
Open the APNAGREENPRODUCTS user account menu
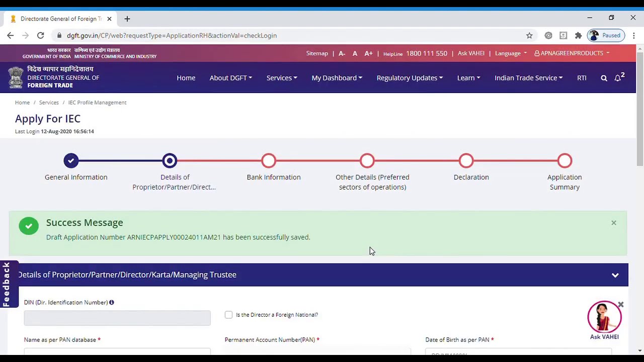pos(572,53)
